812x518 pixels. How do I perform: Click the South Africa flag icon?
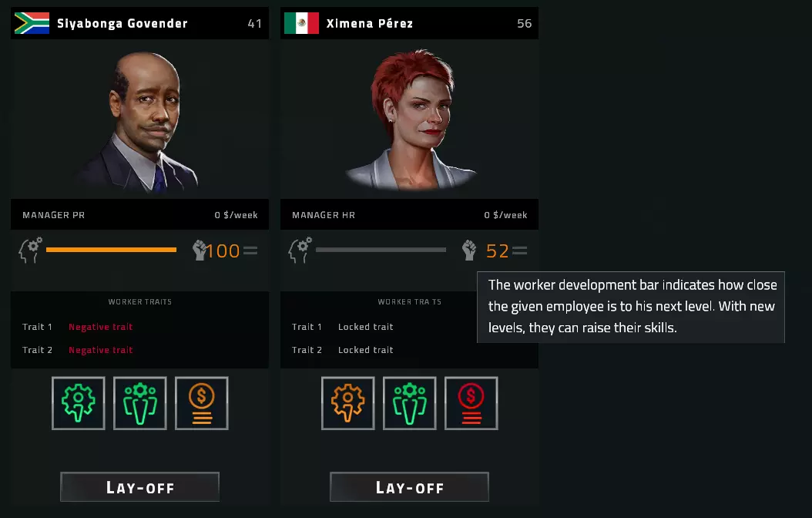[x=32, y=23]
